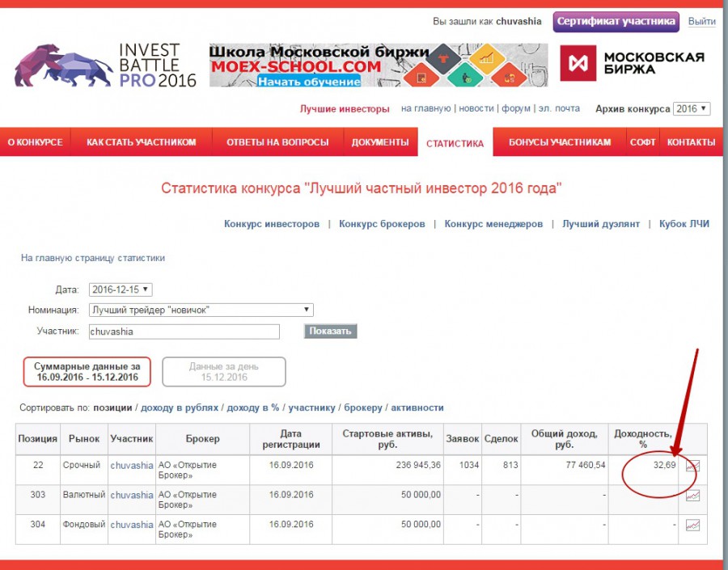Click the Московская Биржа logo
The height and width of the screenshot is (570, 728).
(x=633, y=65)
